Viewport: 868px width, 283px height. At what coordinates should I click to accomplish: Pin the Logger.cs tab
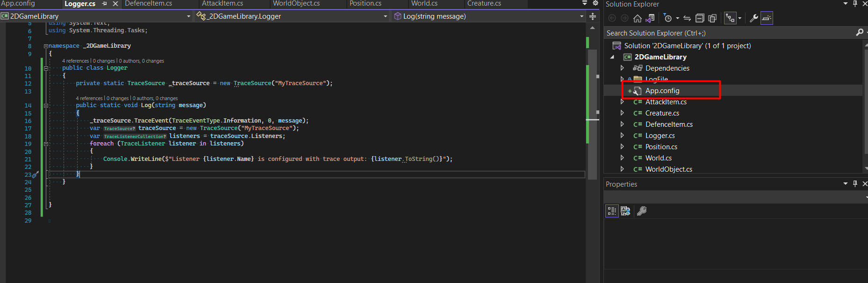click(104, 4)
